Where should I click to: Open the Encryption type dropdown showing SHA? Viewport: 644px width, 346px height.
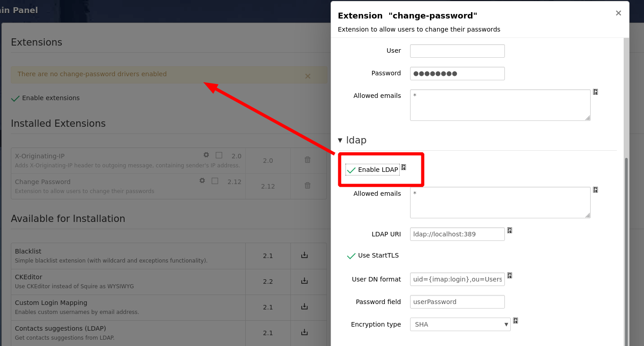pos(460,324)
